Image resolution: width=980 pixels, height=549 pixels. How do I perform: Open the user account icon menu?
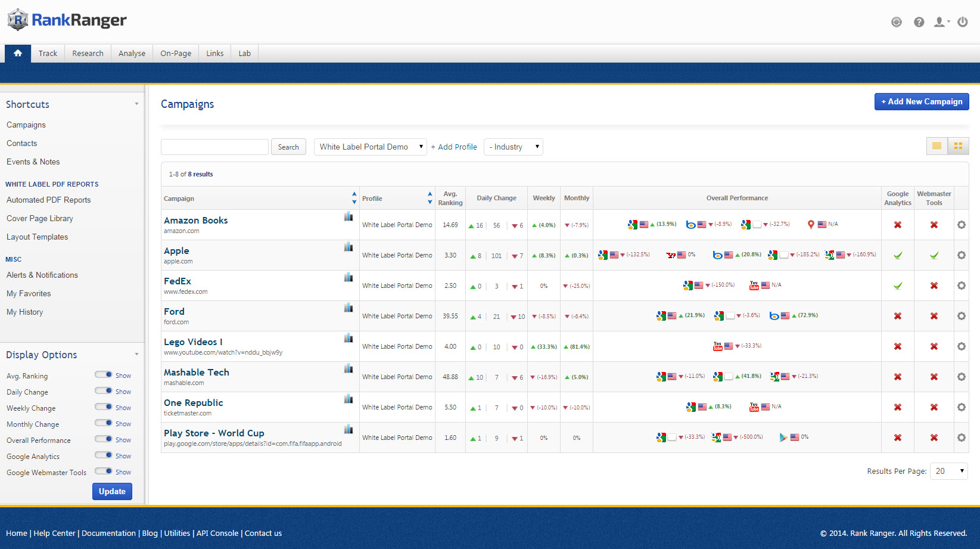point(941,22)
